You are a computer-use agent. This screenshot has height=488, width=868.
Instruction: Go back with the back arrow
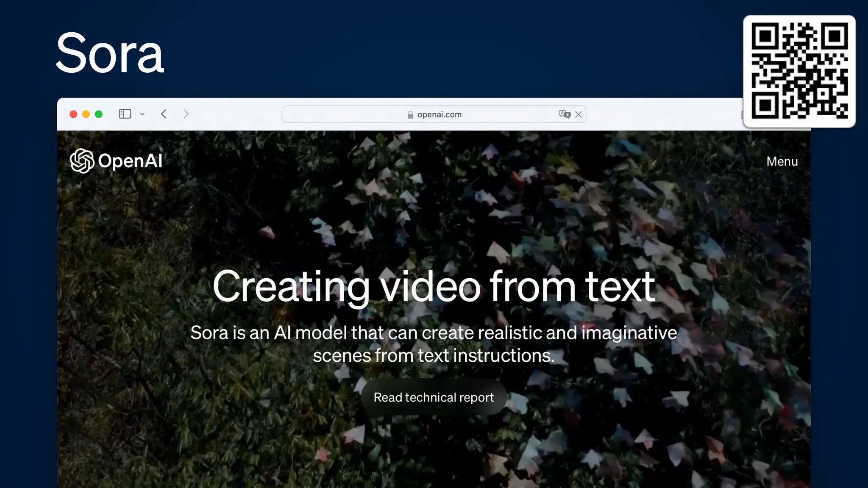[x=164, y=114]
